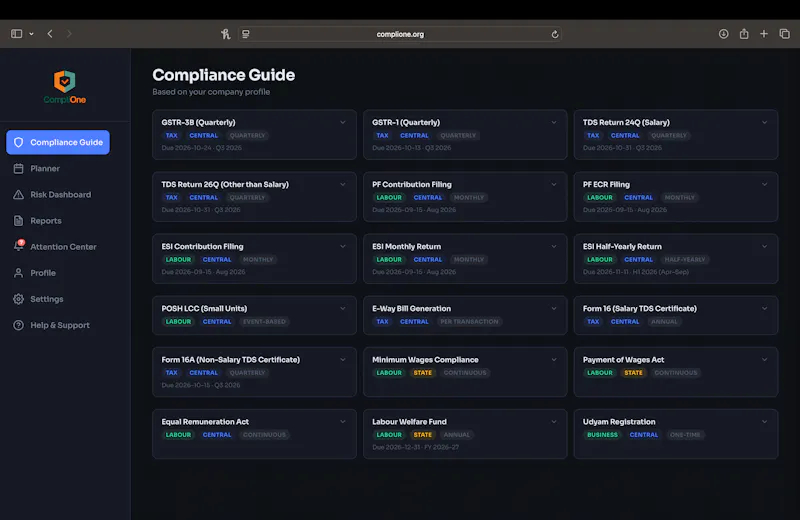Expand the Labour Welfare Fund card
The image size is (800, 520).
(x=554, y=422)
